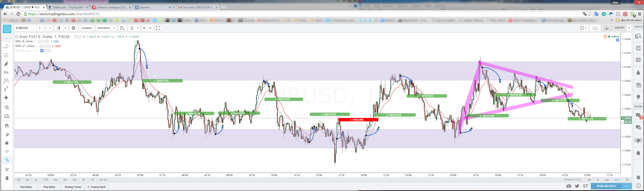Switch to the Strategy Tester tab
The height and width of the screenshot is (191, 644).
click(73, 187)
